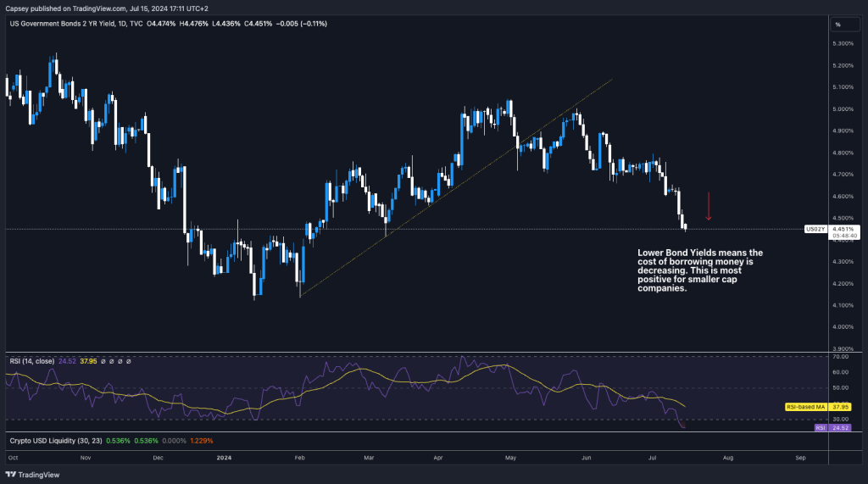Click the 5.000% level on price axis
The height and width of the screenshot is (484, 868).
click(844, 108)
